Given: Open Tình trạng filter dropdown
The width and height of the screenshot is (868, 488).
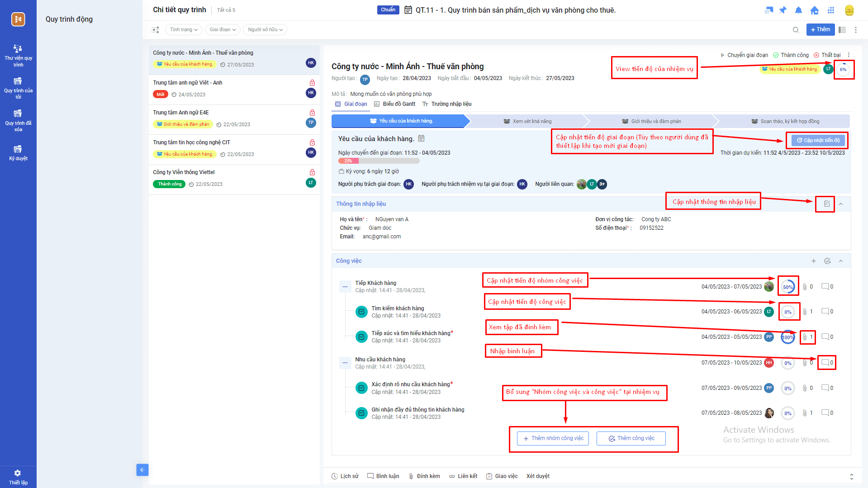Looking at the screenshot, I should tap(184, 30).
